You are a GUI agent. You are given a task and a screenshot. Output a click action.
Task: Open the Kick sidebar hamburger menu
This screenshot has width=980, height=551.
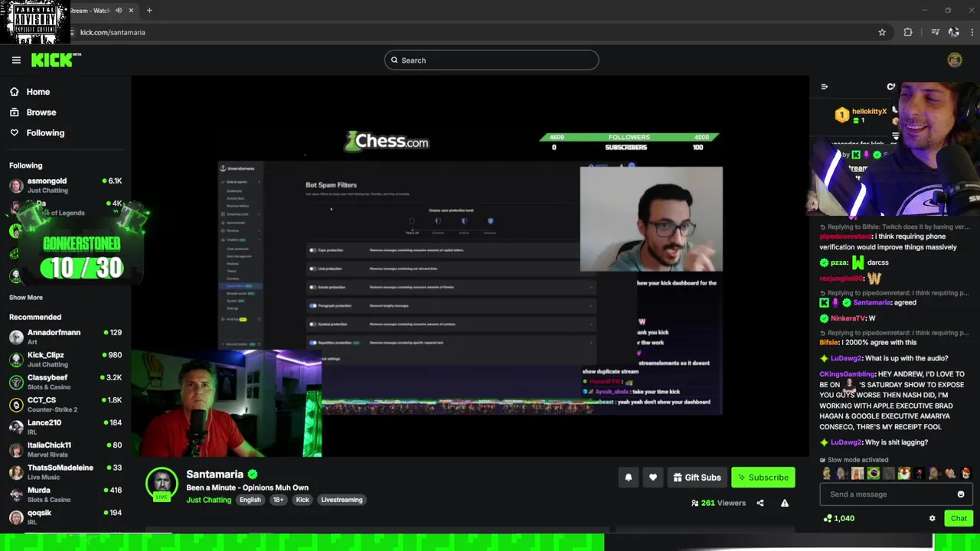tap(16, 60)
